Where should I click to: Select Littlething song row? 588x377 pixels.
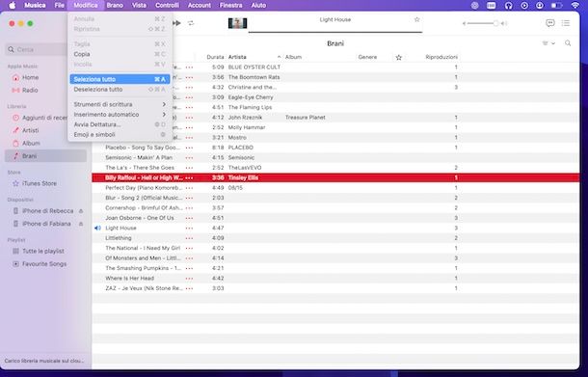335,238
